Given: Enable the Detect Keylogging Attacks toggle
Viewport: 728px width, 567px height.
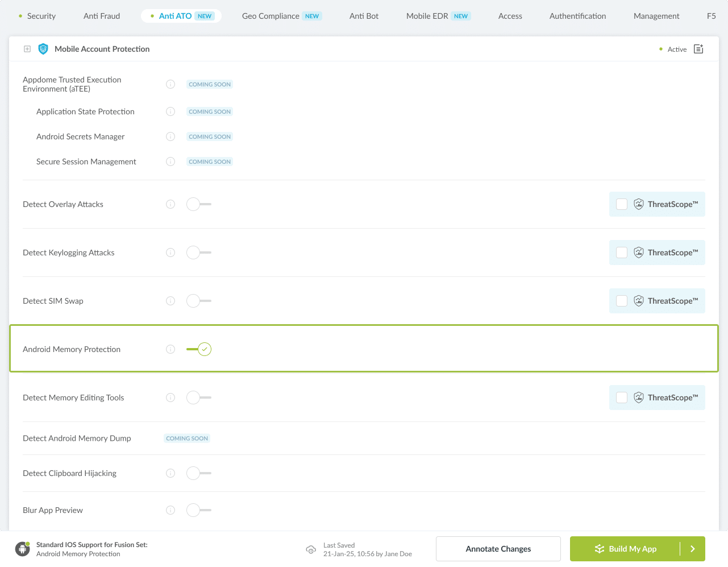Looking at the screenshot, I should point(198,253).
